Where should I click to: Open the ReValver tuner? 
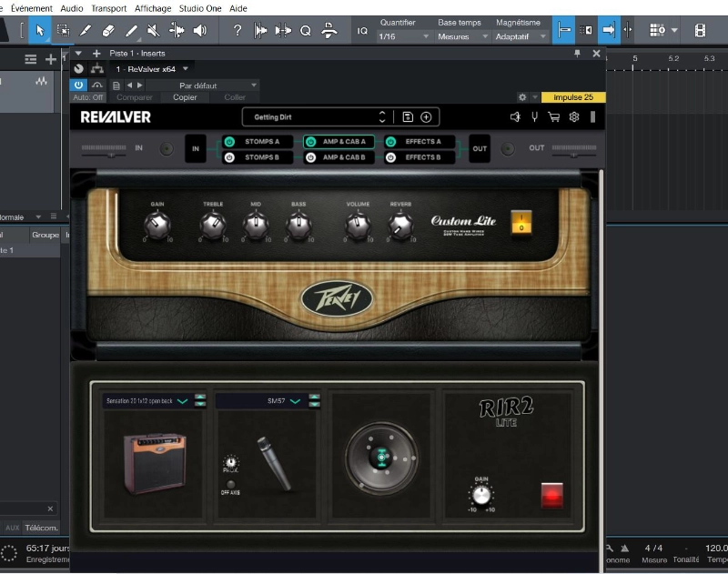pos(534,117)
